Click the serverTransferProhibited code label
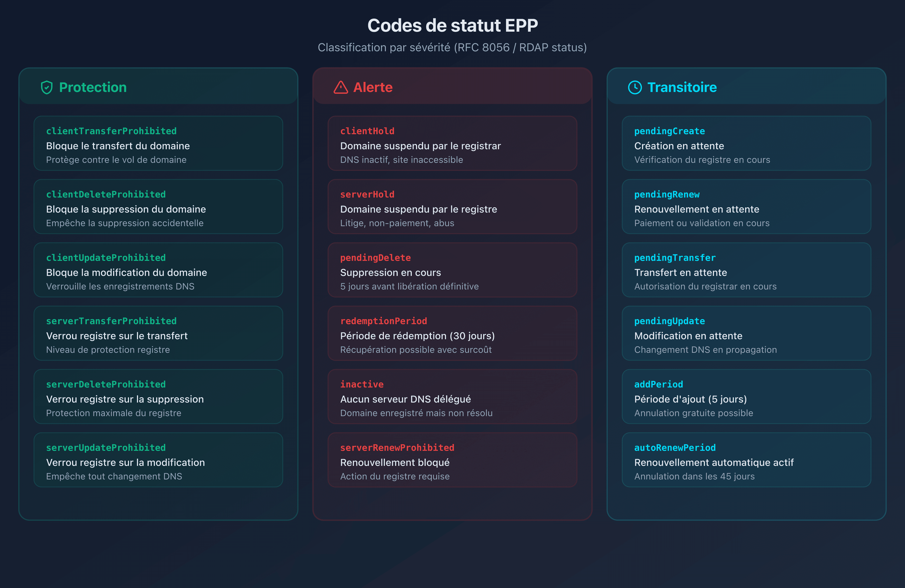 click(111, 321)
